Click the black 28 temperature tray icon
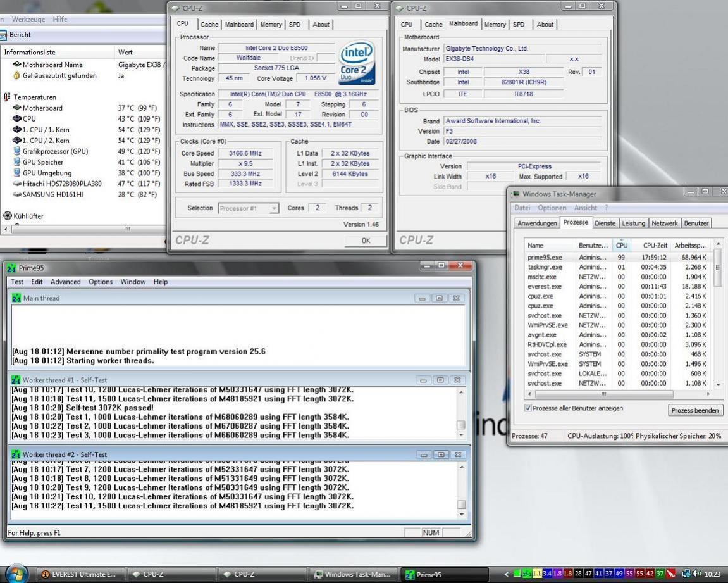The height and width of the screenshot is (583, 728). coord(578,574)
